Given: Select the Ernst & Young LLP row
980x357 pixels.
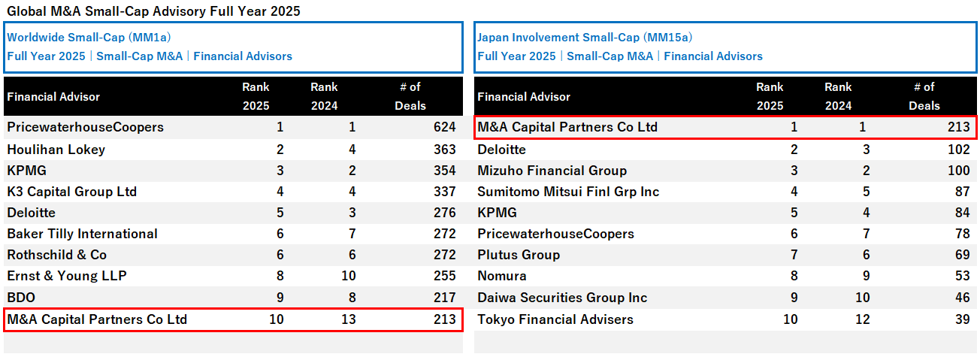Looking at the screenshot, I should pos(67,276).
